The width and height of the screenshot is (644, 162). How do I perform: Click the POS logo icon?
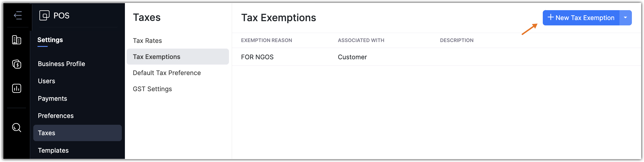44,15
